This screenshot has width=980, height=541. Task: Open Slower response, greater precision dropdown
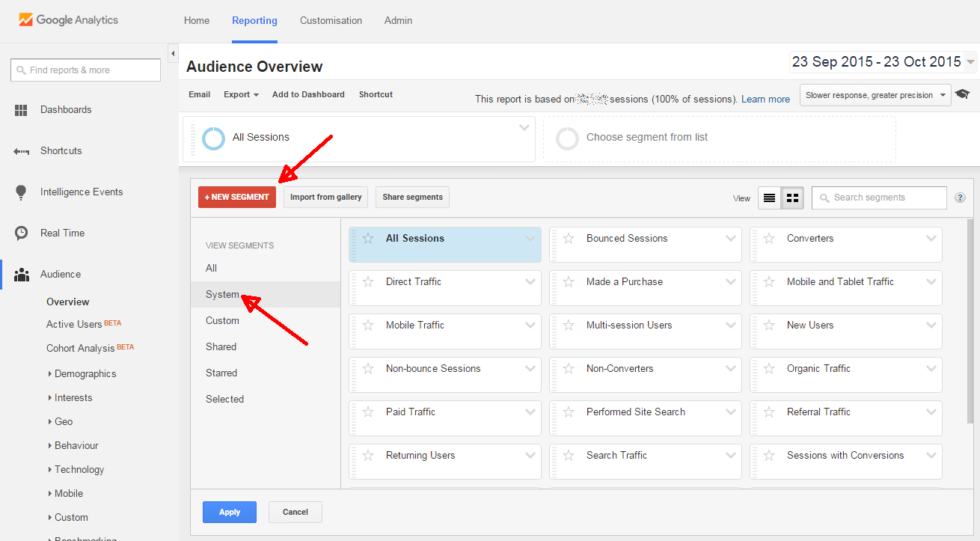pos(875,95)
